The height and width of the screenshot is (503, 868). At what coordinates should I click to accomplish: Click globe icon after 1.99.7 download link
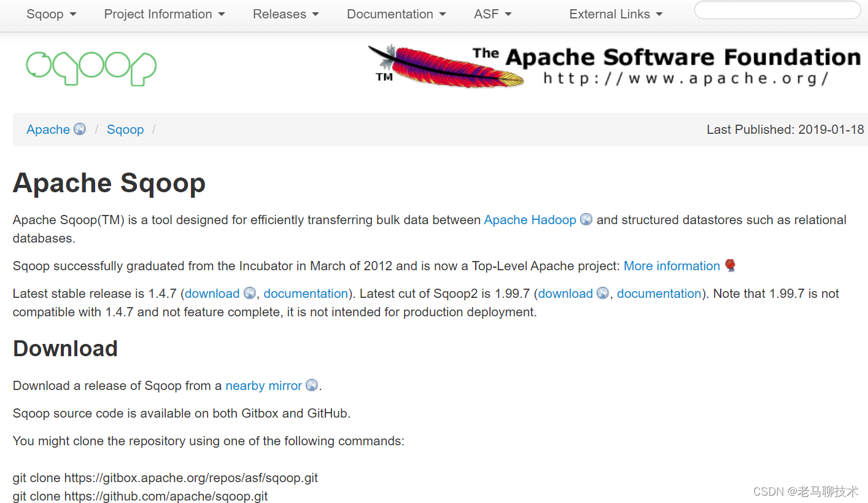[603, 293]
